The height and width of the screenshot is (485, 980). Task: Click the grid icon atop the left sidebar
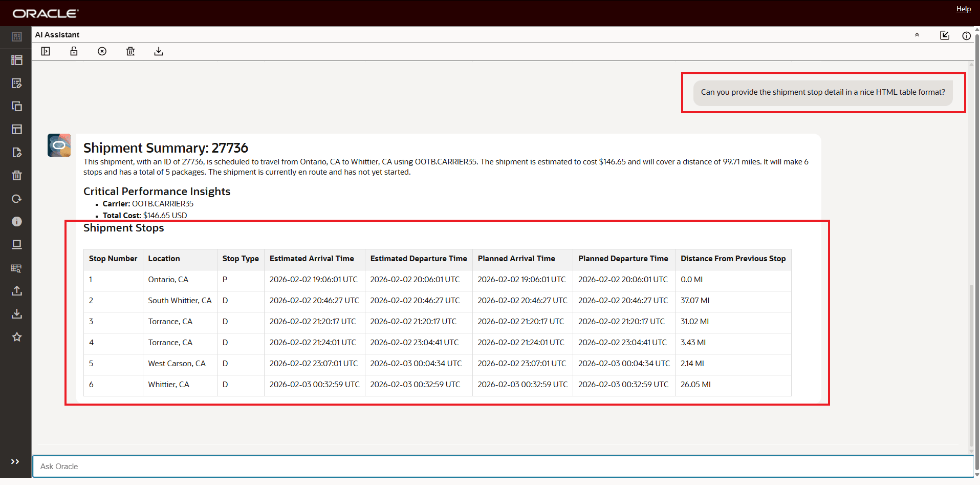[16, 37]
